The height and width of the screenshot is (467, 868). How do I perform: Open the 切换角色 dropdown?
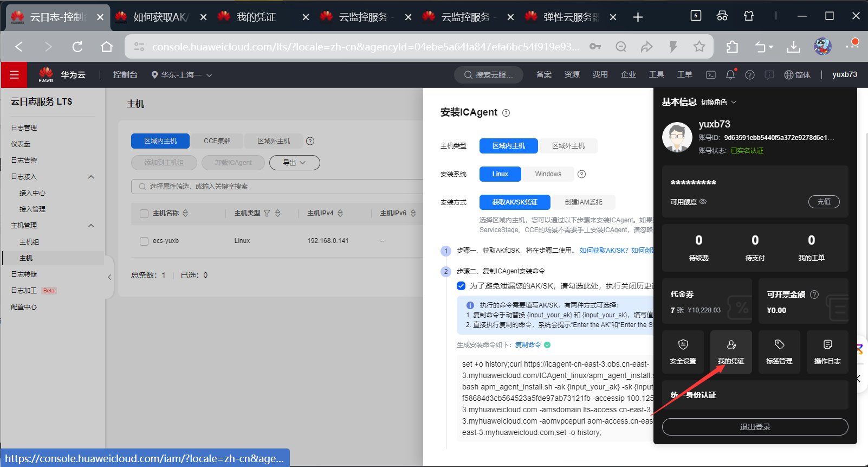719,102
